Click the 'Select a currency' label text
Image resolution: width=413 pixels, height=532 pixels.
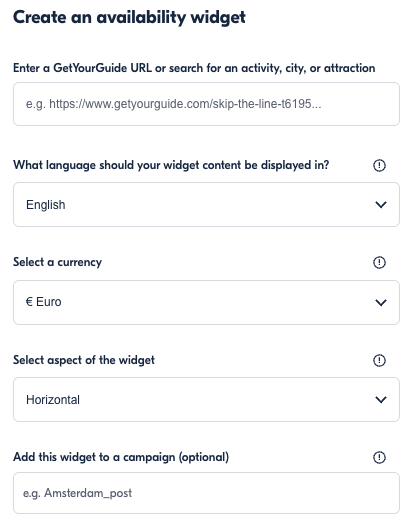coord(57,262)
